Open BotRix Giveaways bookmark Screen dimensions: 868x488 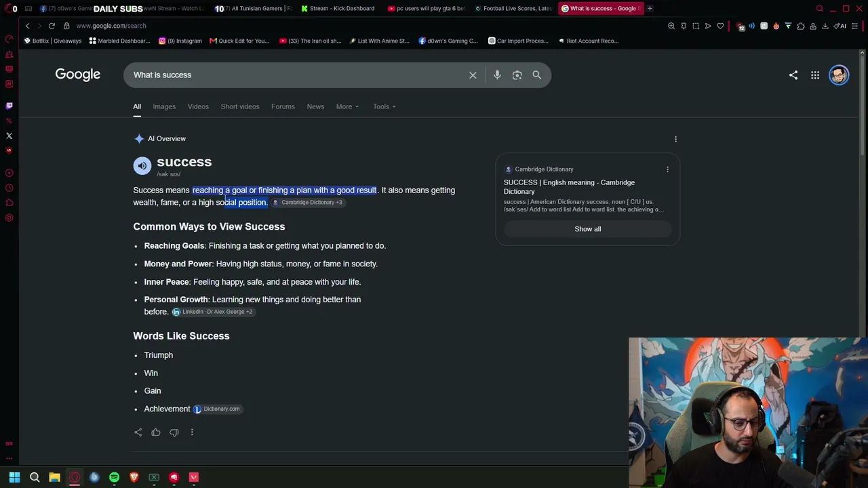[x=53, y=41]
